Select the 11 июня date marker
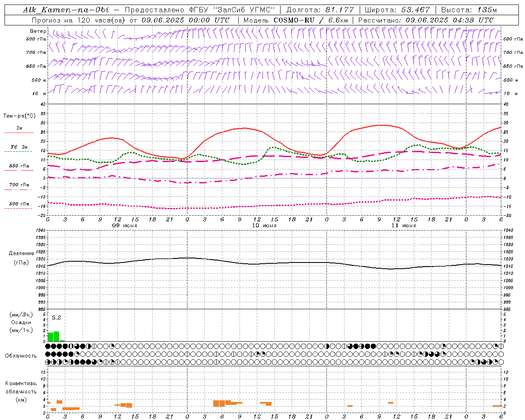Screen dimensions: 525x420 coord(404,226)
